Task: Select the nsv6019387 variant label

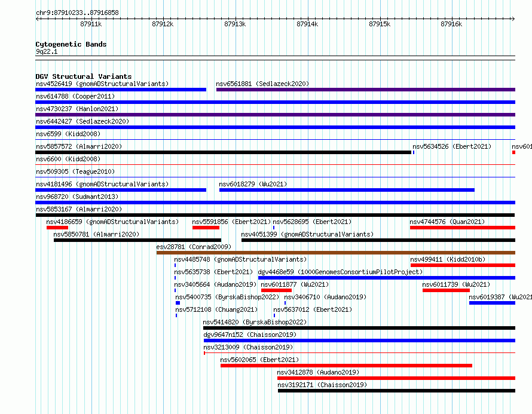Action: pyautogui.click(x=500, y=297)
